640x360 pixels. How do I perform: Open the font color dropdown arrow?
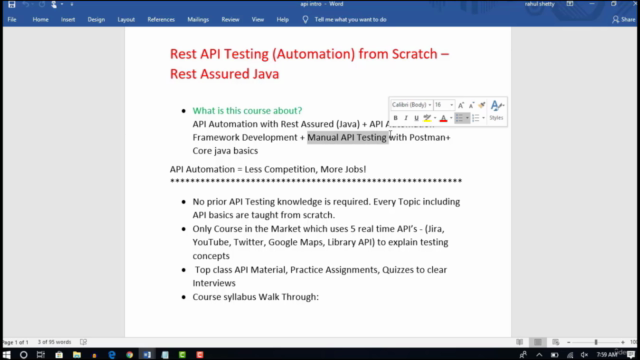click(x=451, y=118)
